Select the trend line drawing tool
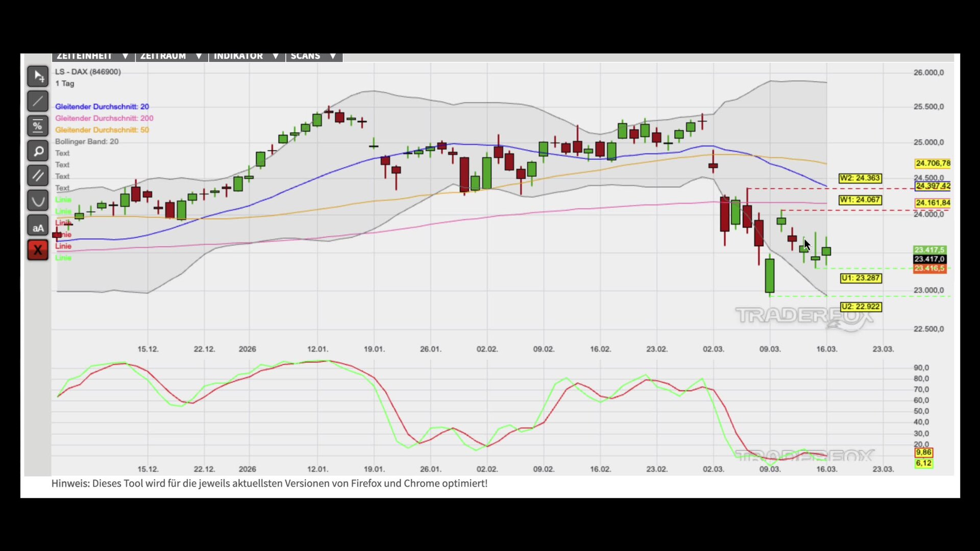Screen dimensions: 980x551 coord(38,102)
